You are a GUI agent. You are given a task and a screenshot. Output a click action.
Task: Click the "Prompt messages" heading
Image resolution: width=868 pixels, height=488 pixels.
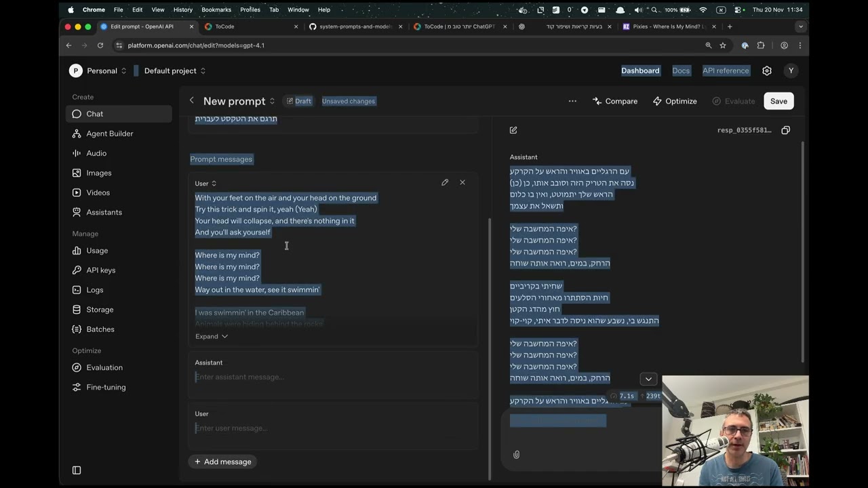click(x=221, y=159)
